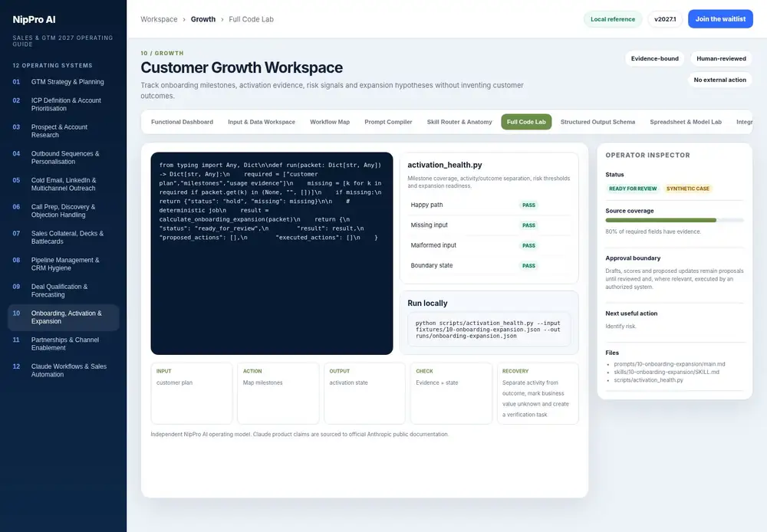767x532 pixels.
Task: Click scripts/activation_health.py file entry
Action: click(x=648, y=380)
